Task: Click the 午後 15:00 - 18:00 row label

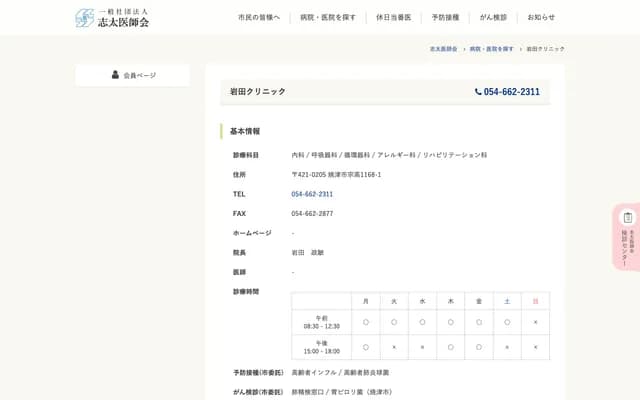Action: [x=322, y=347]
